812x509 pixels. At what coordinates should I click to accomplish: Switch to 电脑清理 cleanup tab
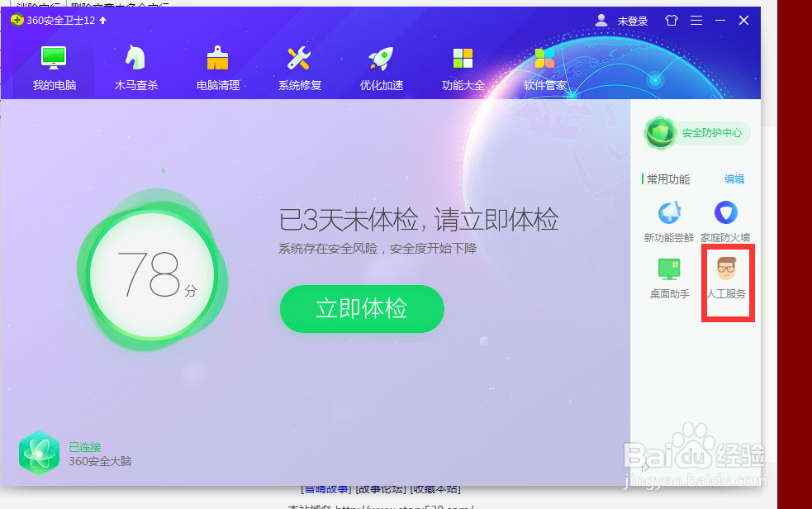pos(217,69)
